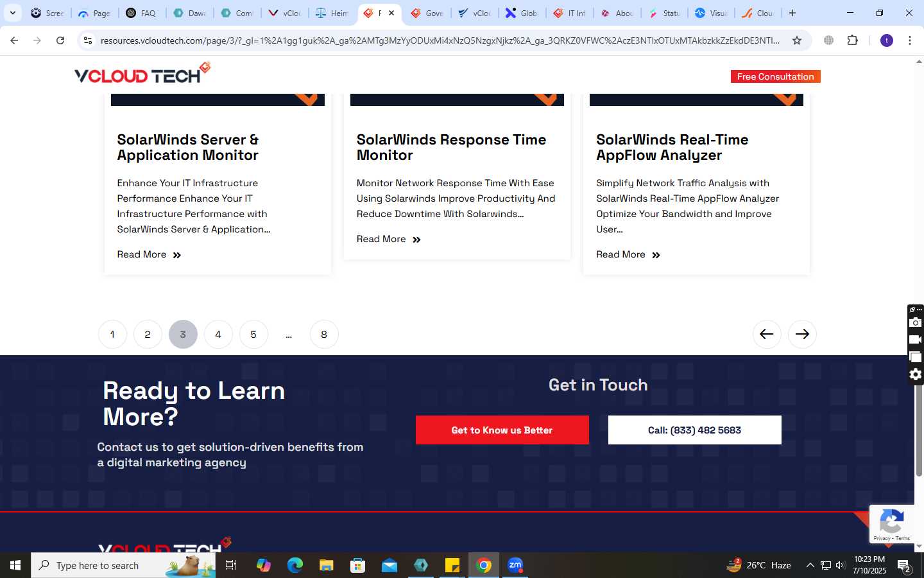Click the browser address bar URL
924x578 pixels.
coord(440,40)
